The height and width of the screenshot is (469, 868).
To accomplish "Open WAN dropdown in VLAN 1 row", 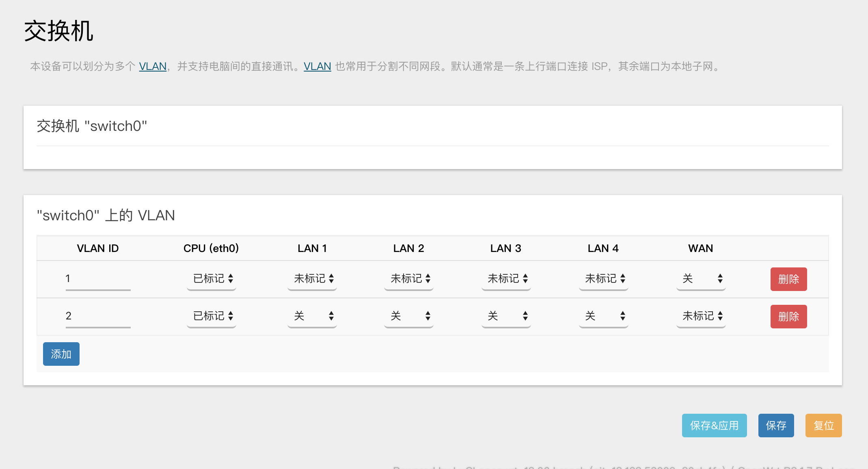I will [x=701, y=279].
